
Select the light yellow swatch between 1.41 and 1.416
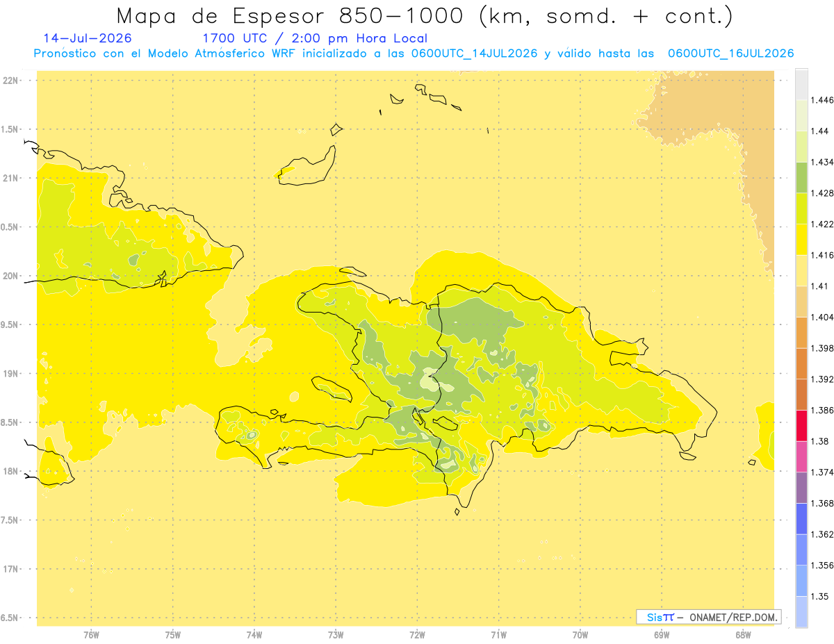pyautogui.click(x=801, y=270)
